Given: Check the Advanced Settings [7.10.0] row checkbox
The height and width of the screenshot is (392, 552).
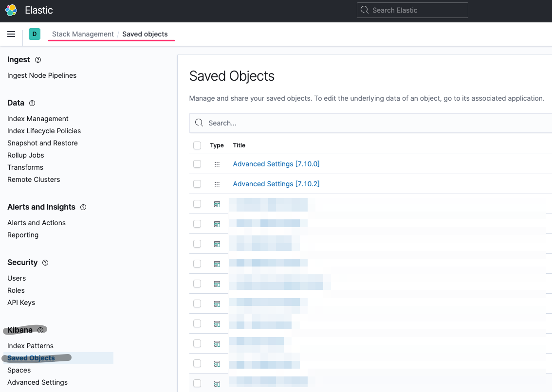Looking at the screenshot, I should pos(197,164).
